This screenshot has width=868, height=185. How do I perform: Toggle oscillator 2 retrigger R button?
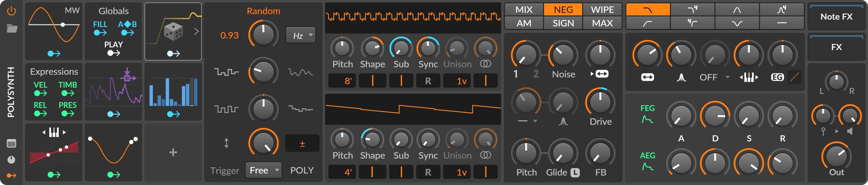coord(428,172)
